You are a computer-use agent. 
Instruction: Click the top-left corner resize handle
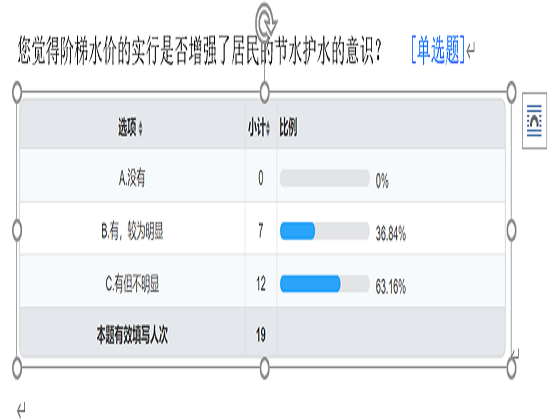coord(17,92)
